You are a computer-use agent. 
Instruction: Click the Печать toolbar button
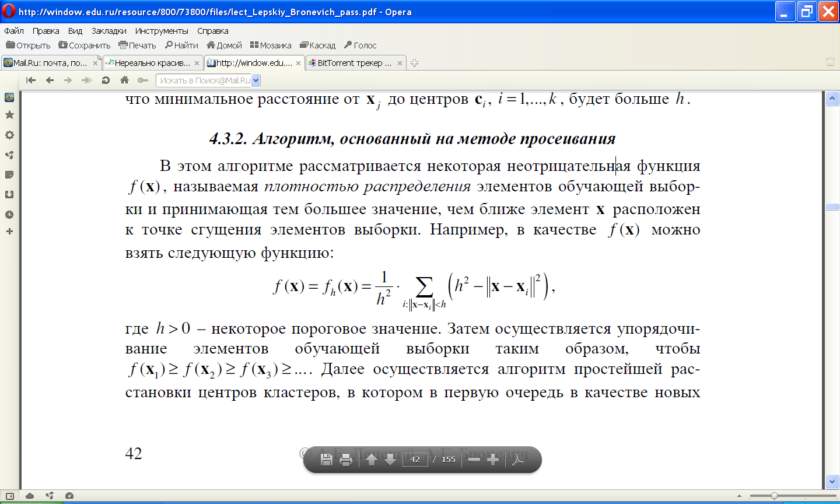(x=137, y=45)
